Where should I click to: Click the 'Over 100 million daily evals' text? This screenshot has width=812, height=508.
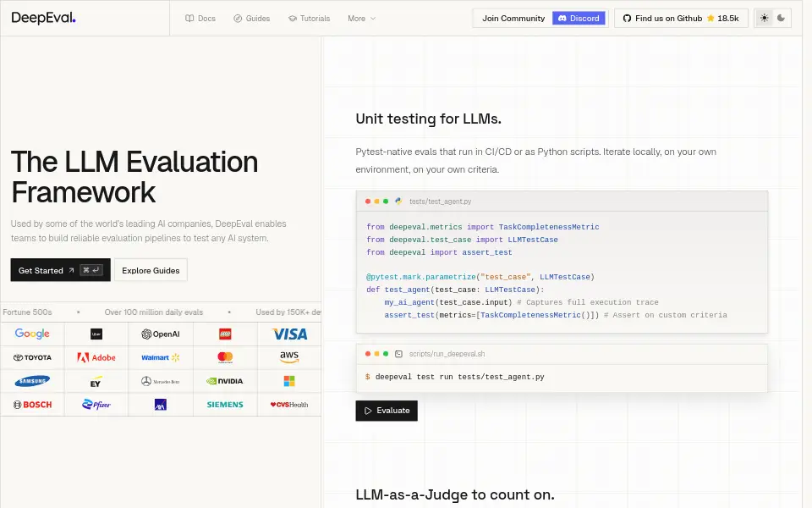(x=154, y=312)
